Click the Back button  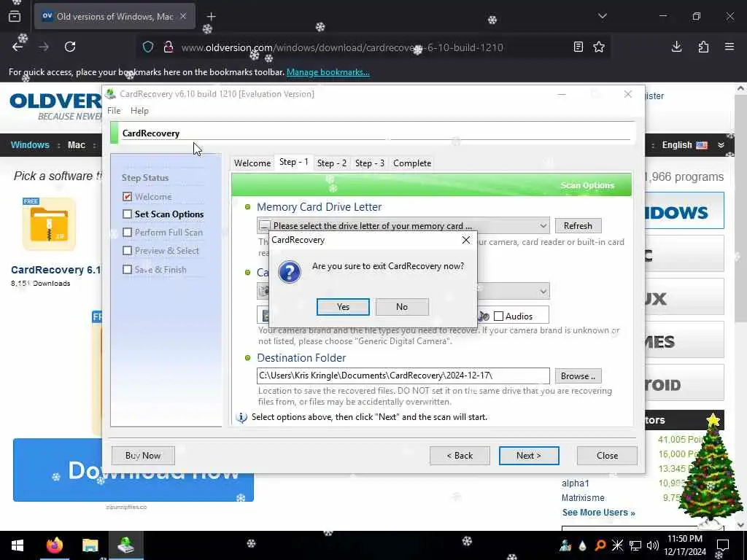(460, 456)
